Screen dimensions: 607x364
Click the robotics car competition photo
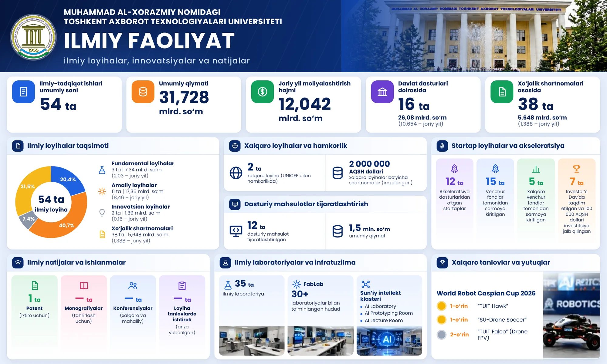(x=571, y=315)
